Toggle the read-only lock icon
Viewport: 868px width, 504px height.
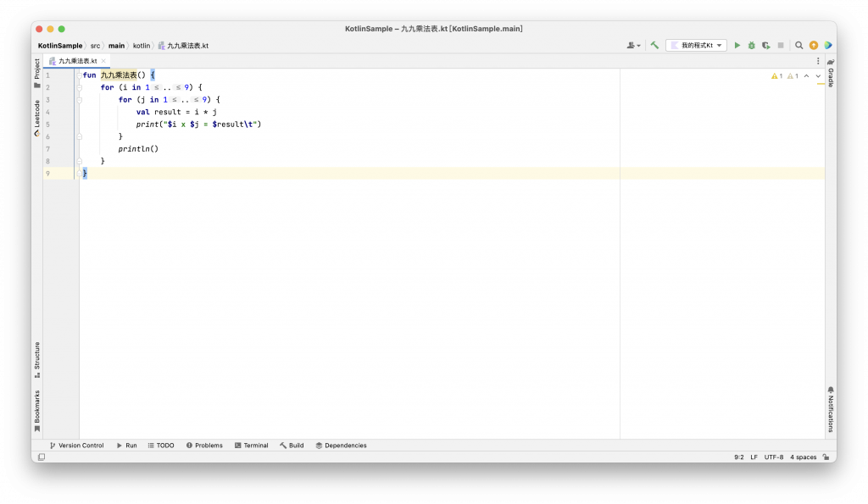click(826, 457)
